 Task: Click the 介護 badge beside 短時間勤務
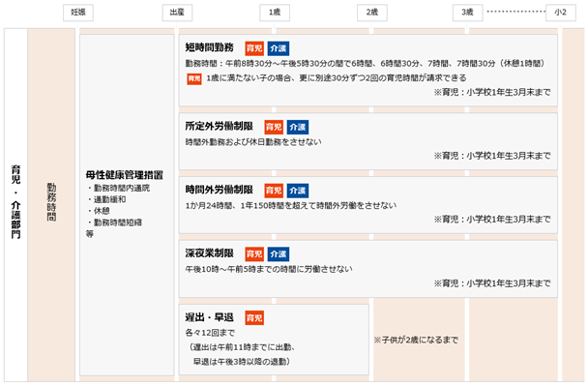279,48
